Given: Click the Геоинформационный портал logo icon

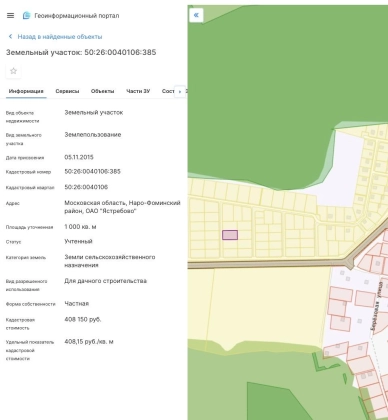Looking at the screenshot, I should coord(26,15).
